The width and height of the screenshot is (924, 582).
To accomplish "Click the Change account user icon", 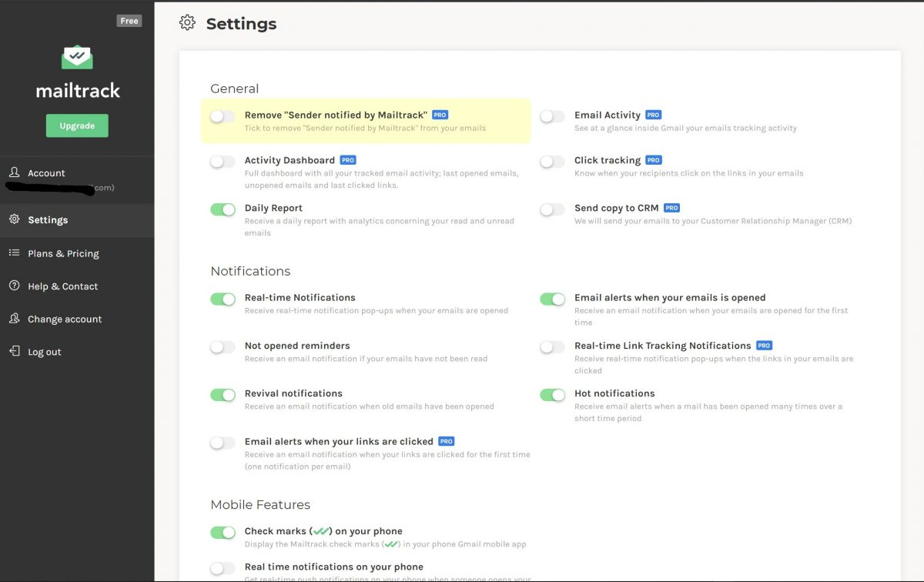I will pyautogui.click(x=14, y=319).
